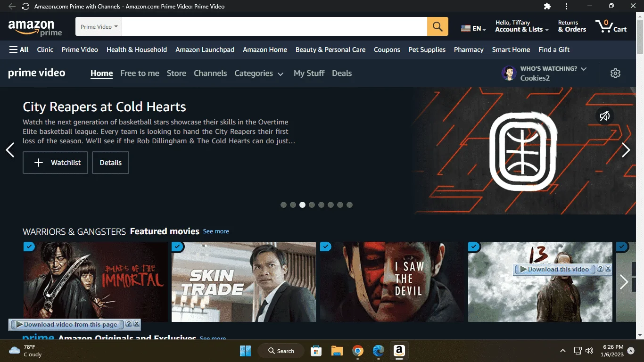Viewport: 644px width, 362px height.
Task: Open the EN language selector
Action: click(473, 28)
